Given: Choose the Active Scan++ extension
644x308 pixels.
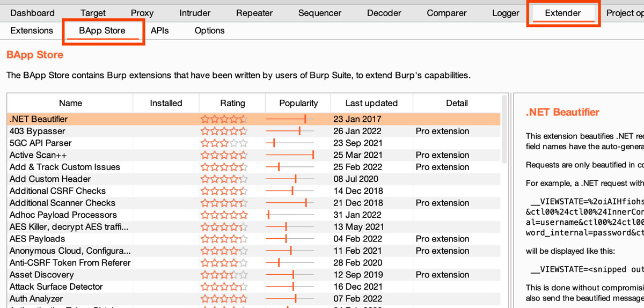Looking at the screenshot, I should [254, 155].
